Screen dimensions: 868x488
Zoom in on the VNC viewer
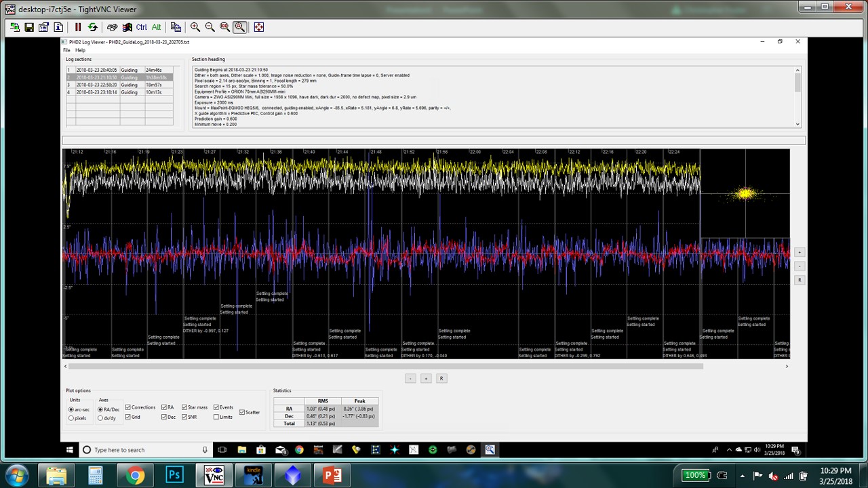(x=195, y=27)
